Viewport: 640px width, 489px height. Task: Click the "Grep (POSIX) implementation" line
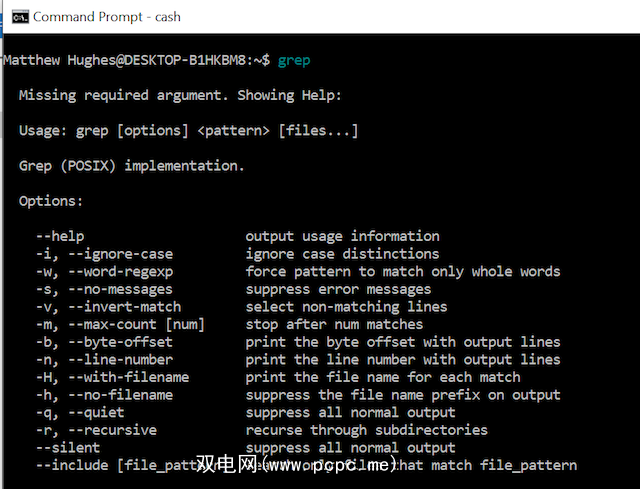(x=131, y=166)
